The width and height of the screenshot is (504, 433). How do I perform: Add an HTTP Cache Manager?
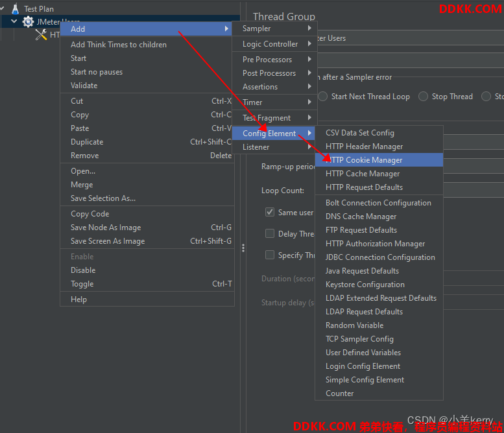coord(379,174)
